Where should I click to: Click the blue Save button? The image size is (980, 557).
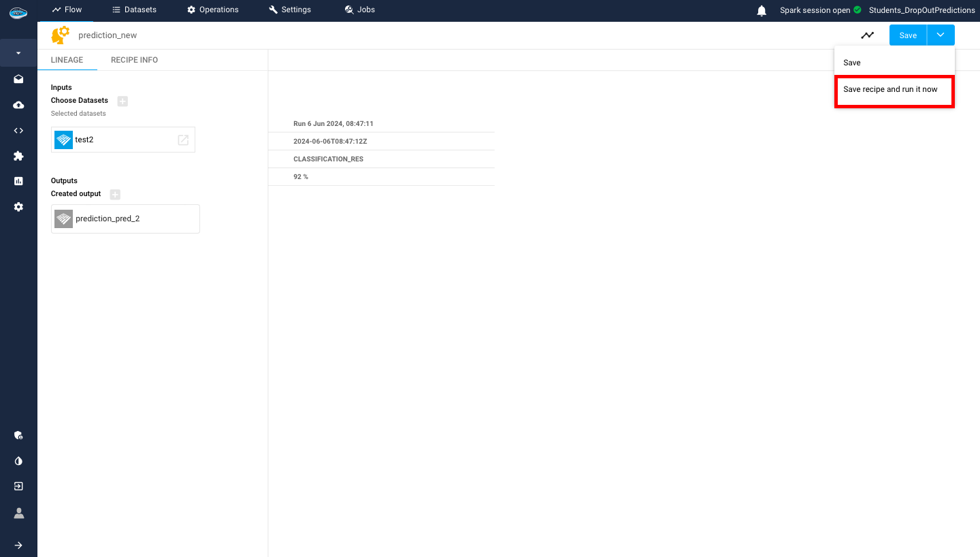[908, 35]
